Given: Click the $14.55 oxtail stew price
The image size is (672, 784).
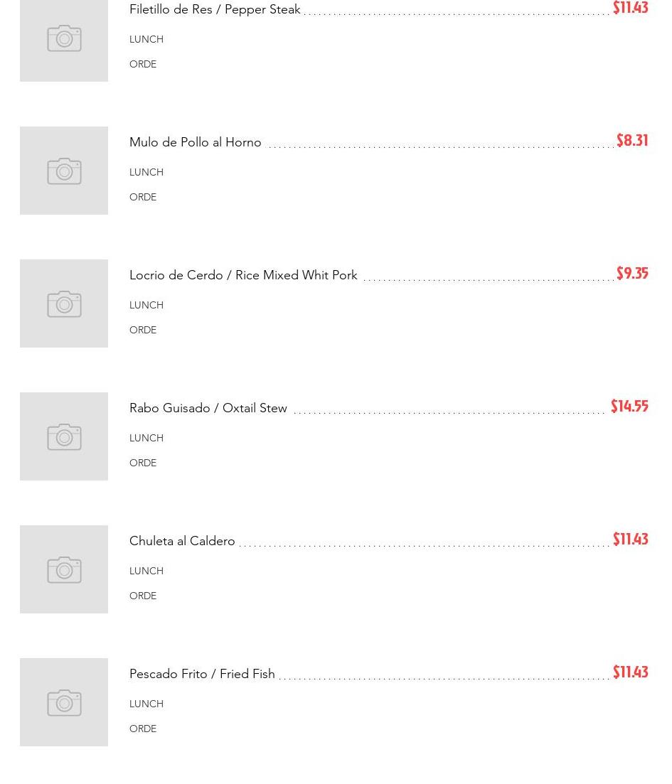Looking at the screenshot, I should point(629,407).
